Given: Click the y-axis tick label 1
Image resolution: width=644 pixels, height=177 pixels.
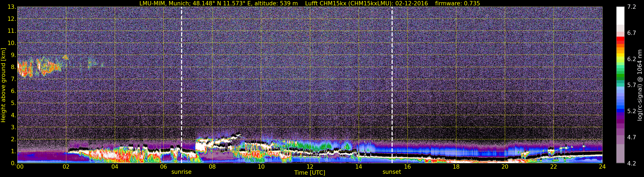Looking at the screenshot, I should click(x=13, y=151).
